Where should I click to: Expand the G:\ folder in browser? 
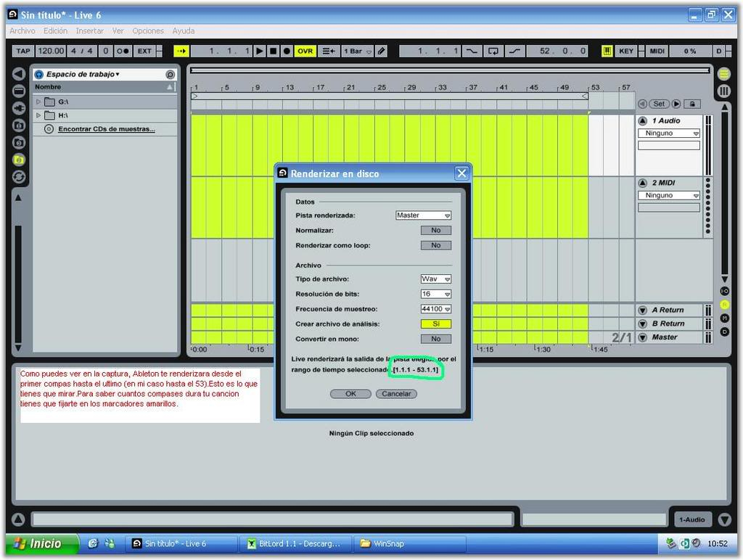click(39, 102)
